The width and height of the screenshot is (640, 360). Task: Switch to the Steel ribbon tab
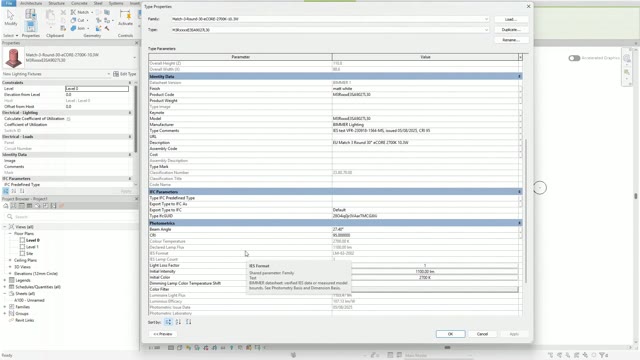point(98,3)
